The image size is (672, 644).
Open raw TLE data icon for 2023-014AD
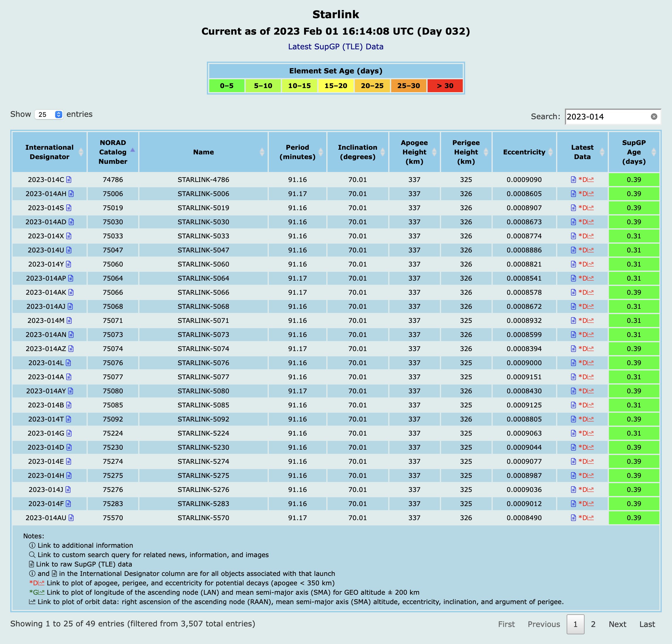71,222
